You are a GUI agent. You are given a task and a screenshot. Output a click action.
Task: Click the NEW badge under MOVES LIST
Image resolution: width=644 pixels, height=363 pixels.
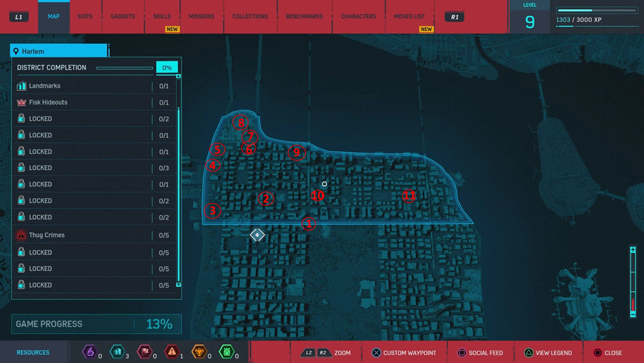426,29
